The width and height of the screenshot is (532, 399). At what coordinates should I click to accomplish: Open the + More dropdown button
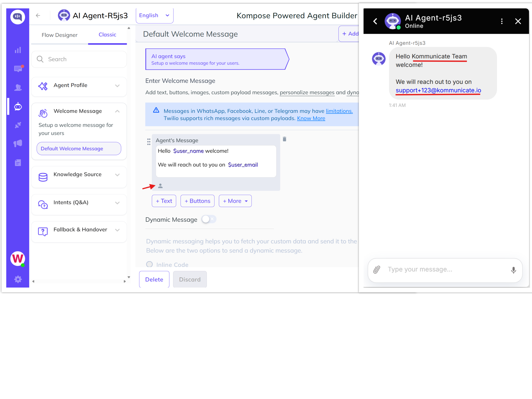point(235,201)
